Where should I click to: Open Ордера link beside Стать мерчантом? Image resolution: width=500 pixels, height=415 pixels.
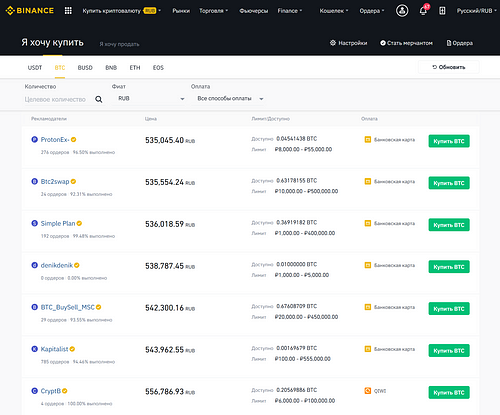point(460,43)
